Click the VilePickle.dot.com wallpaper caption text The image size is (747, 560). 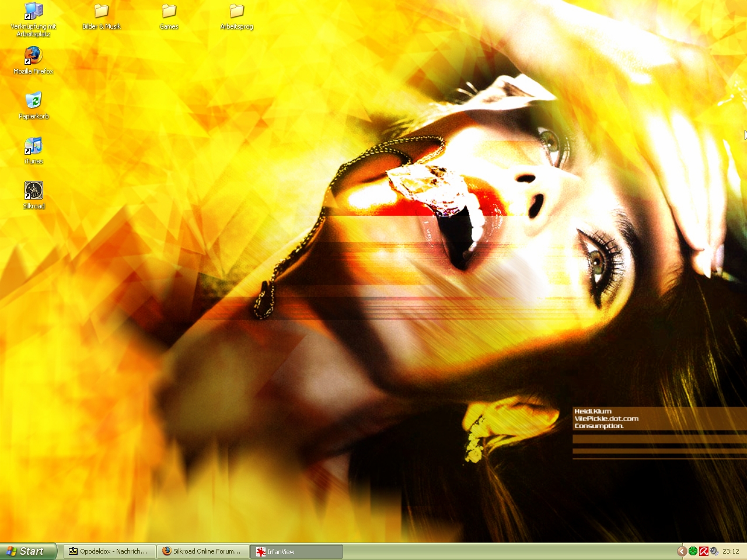[x=606, y=419]
